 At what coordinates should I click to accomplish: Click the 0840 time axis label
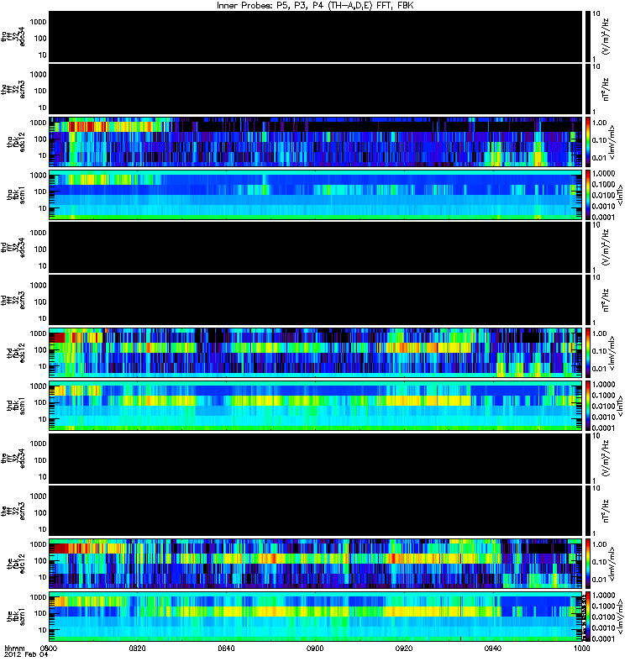(226, 648)
